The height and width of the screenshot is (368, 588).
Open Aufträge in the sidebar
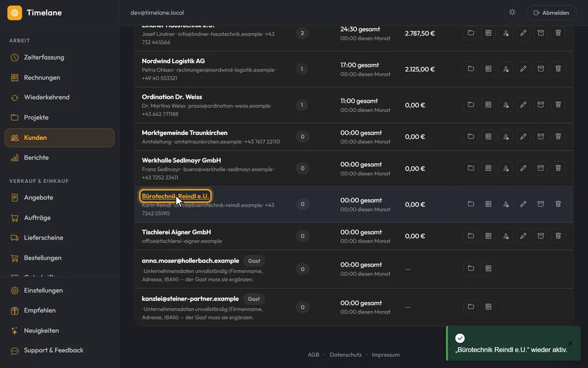click(x=59, y=218)
